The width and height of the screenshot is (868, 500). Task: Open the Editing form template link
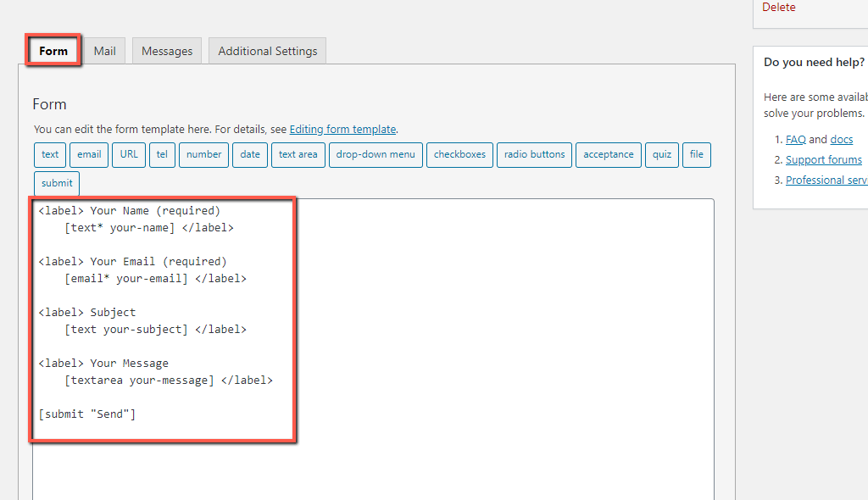pyautogui.click(x=342, y=129)
